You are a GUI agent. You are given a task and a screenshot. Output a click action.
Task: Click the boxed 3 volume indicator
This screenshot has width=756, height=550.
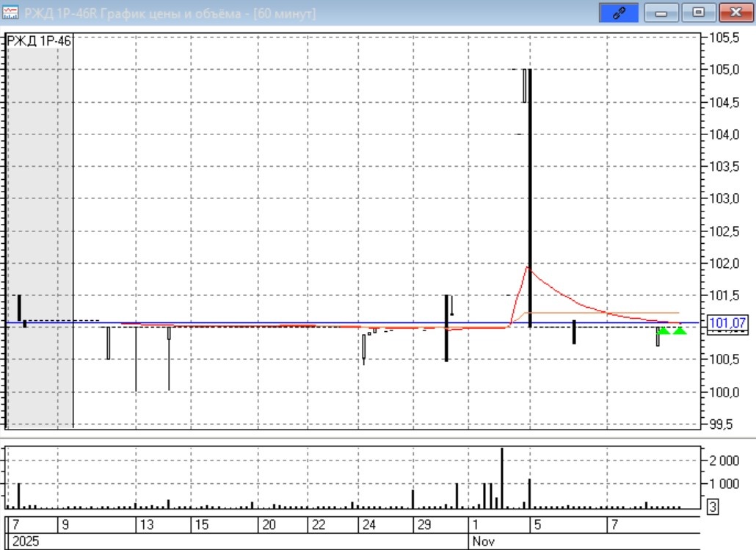(x=713, y=507)
